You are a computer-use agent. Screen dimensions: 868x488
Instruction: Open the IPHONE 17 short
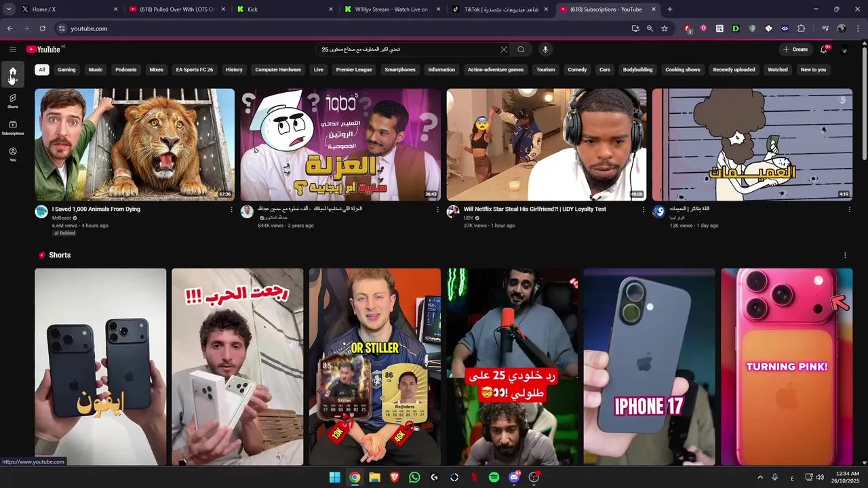pos(649,367)
